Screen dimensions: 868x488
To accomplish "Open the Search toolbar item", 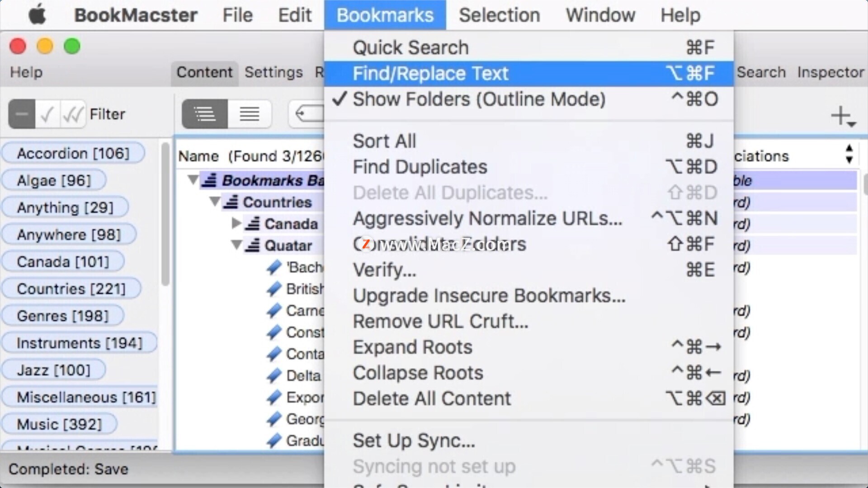I will coord(761,72).
